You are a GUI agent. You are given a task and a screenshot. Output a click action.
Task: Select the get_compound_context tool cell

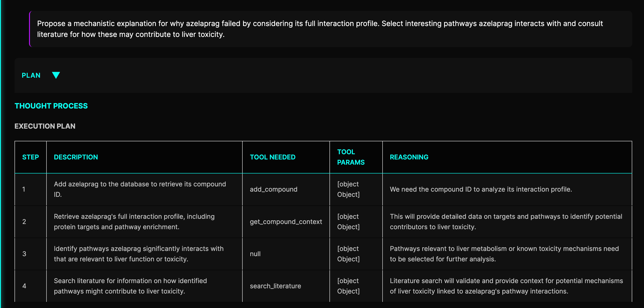pos(286,222)
